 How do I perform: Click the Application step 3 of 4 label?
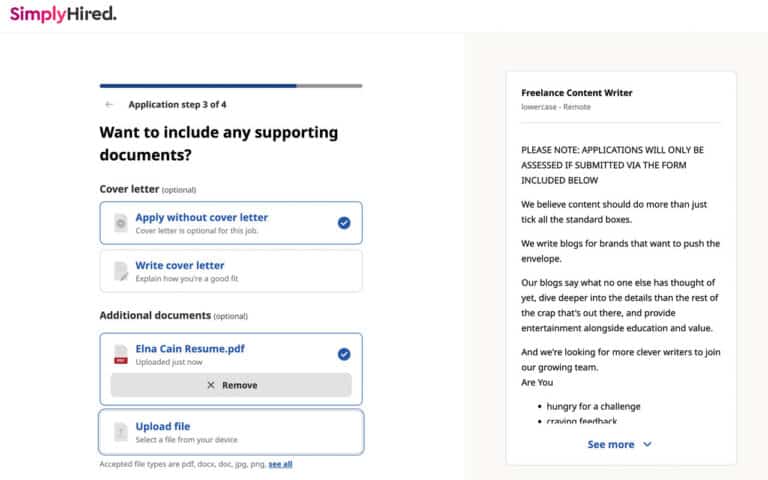pyautogui.click(x=177, y=104)
